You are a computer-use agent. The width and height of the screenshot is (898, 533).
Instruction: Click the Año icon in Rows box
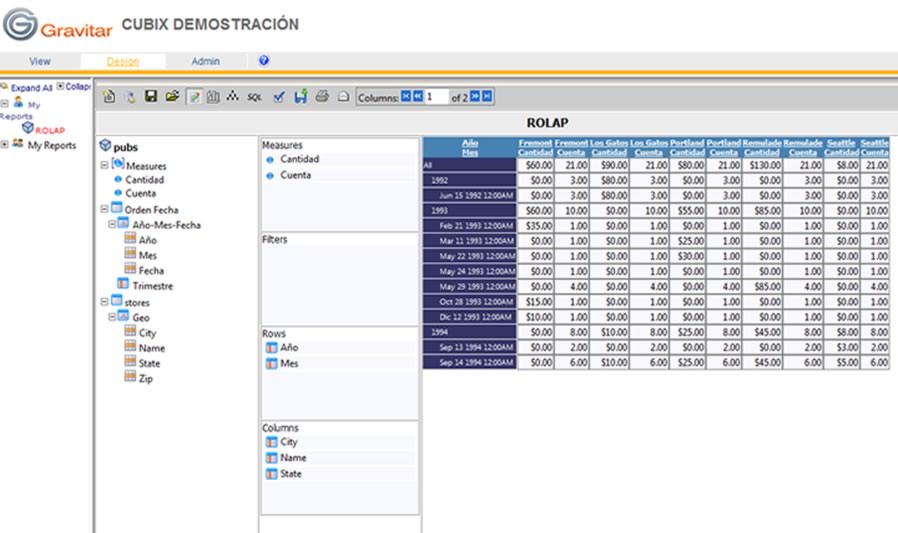pyautogui.click(x=271, y=348)
